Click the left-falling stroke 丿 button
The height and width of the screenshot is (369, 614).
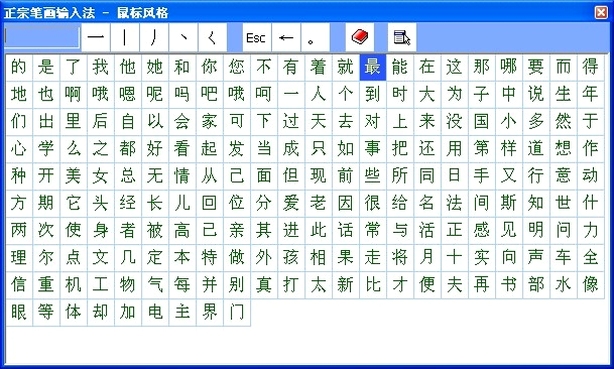(x=154, y=38)
